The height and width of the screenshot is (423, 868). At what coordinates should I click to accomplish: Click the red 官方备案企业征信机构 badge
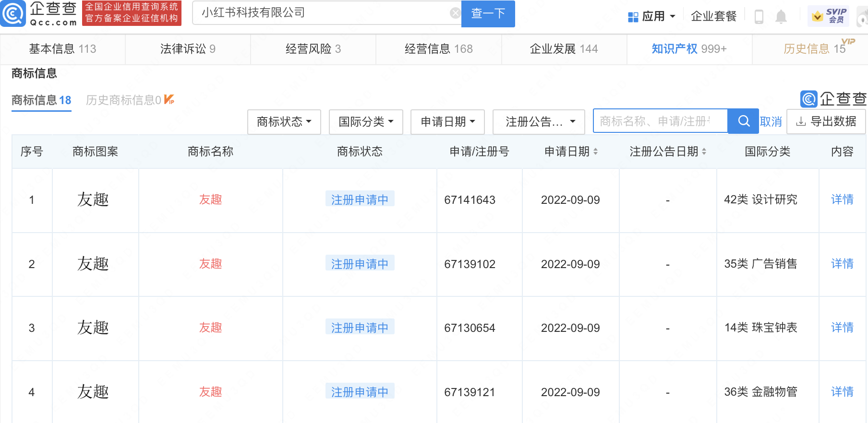point(132,13)
